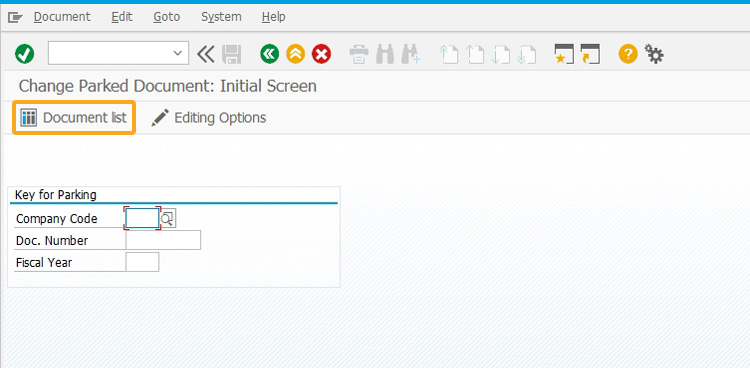Open Company Code search help icon
This screenshot has height=368, width=750.
point(168,219)
